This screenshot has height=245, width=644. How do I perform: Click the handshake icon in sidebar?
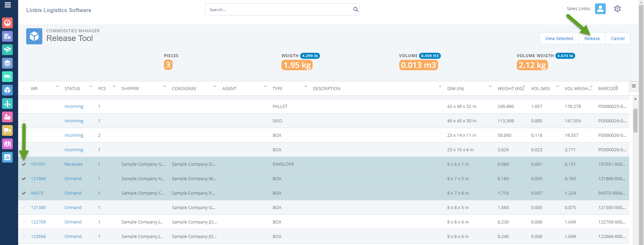click(x=7, y=50)
